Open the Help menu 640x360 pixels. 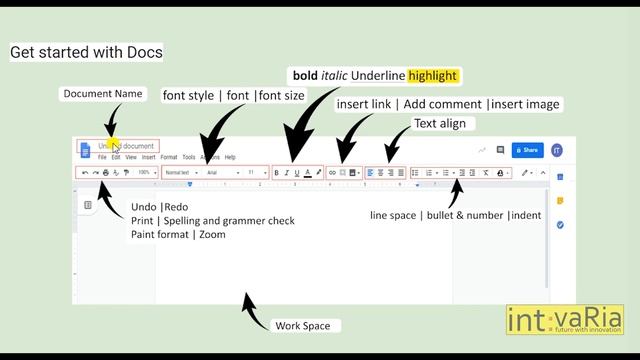coord(230,157)
